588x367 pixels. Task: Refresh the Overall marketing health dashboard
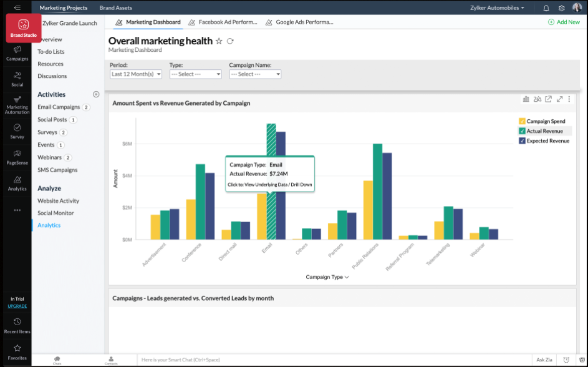tap(230, 41)
